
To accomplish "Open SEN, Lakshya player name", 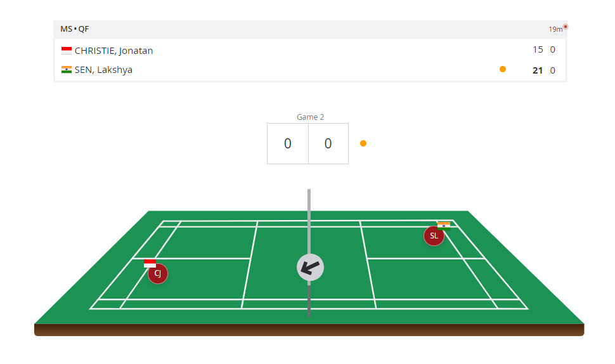I will (103, 70).
